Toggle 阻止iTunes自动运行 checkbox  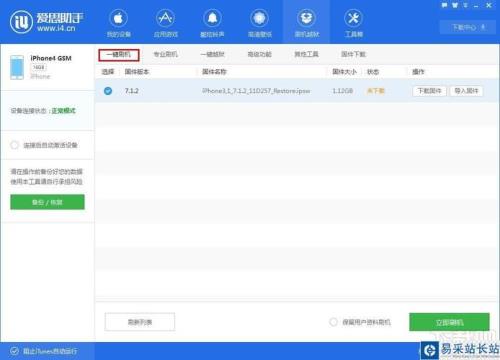tap(14, 351)
